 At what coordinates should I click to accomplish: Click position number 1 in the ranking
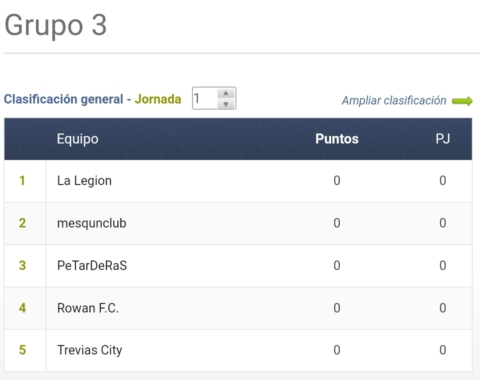[22, 181]
